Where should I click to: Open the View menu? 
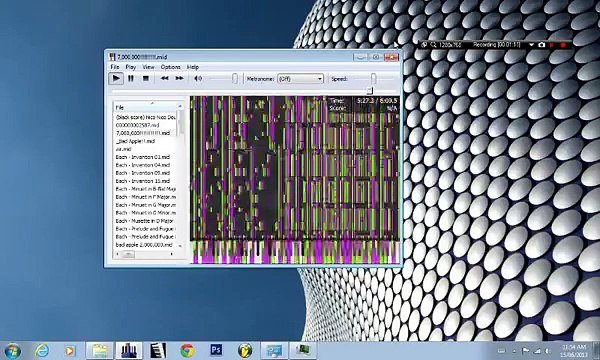pos(148,67)
